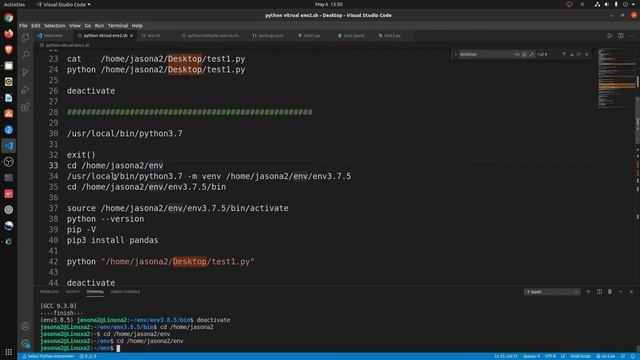Toggle Match Case in find widget
The image size is (640, 360).
coord(517,54)
